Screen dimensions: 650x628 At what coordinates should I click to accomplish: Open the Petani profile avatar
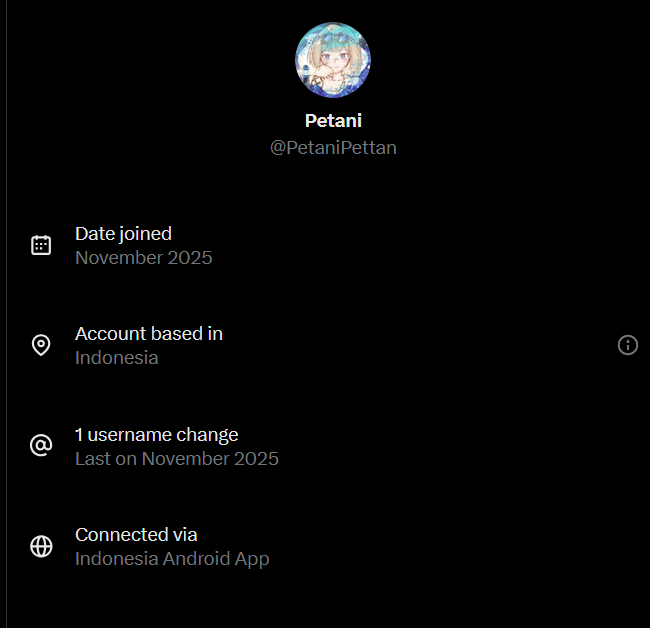[333, 60]
